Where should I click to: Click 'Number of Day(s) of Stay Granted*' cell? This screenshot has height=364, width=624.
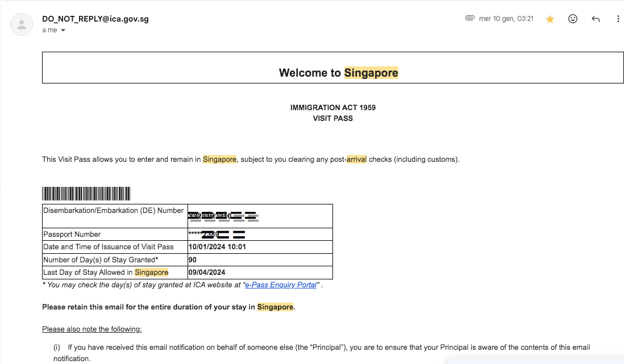(115, 260)
